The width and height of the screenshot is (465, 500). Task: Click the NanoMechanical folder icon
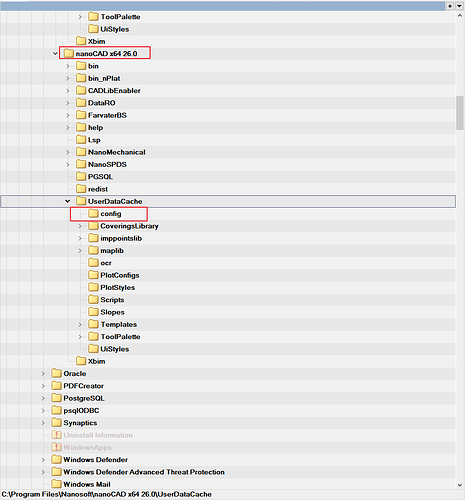(x=81, y=152)
